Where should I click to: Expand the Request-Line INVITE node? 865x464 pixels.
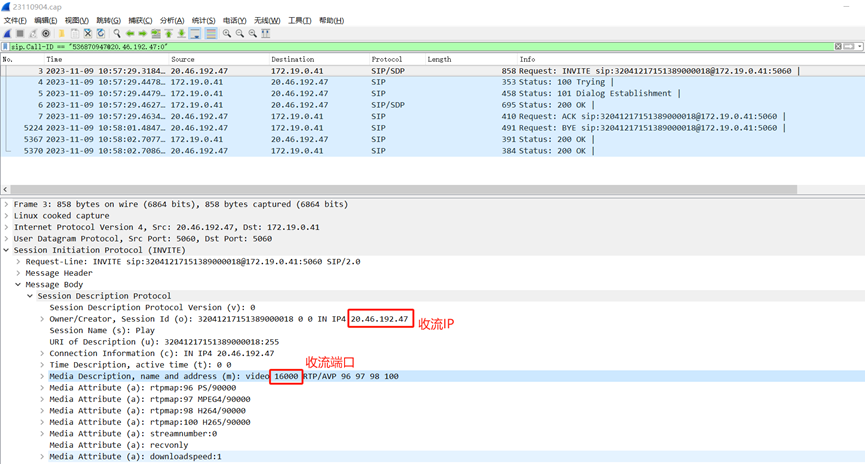pos(18,262)
